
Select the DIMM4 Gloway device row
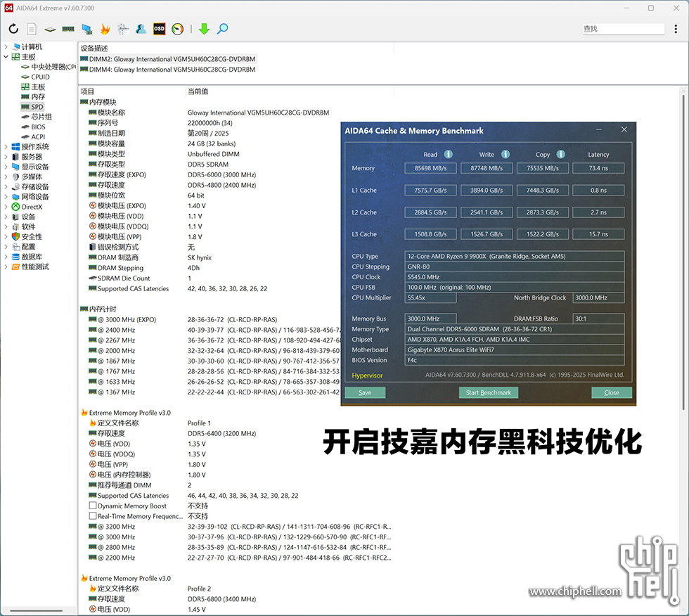(168, 70)
